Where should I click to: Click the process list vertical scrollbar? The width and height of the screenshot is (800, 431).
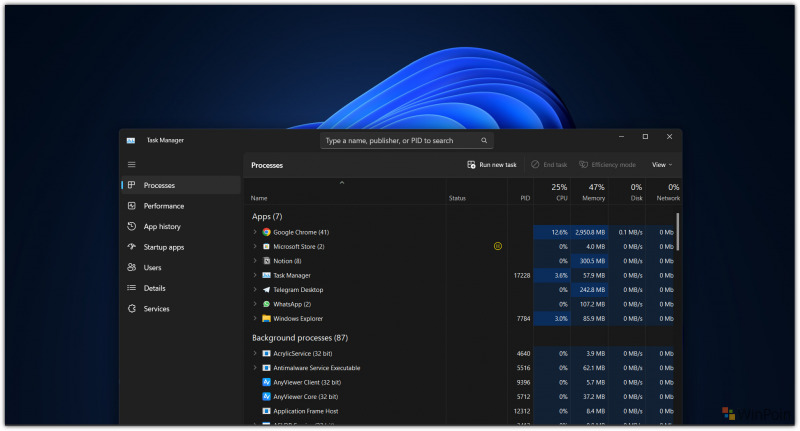coord(678,232)
